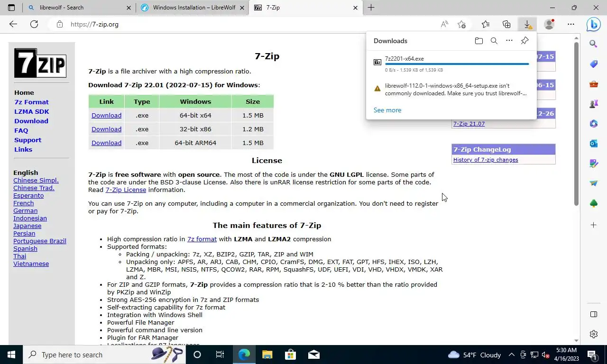
Task: Close the librewolf - Search tab
Action: tap(129, 8)
